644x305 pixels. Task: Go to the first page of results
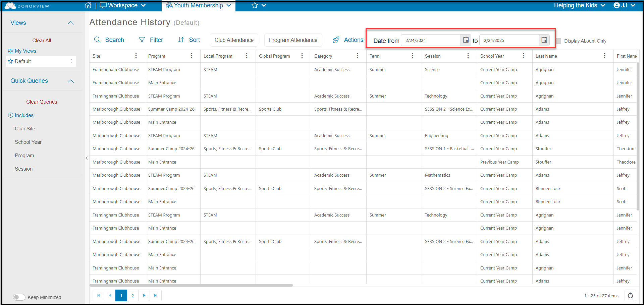(98, 295)
